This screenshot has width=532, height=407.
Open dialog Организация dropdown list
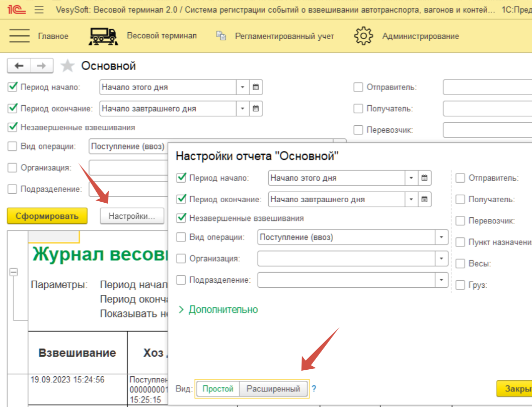(x=441, y=259)
